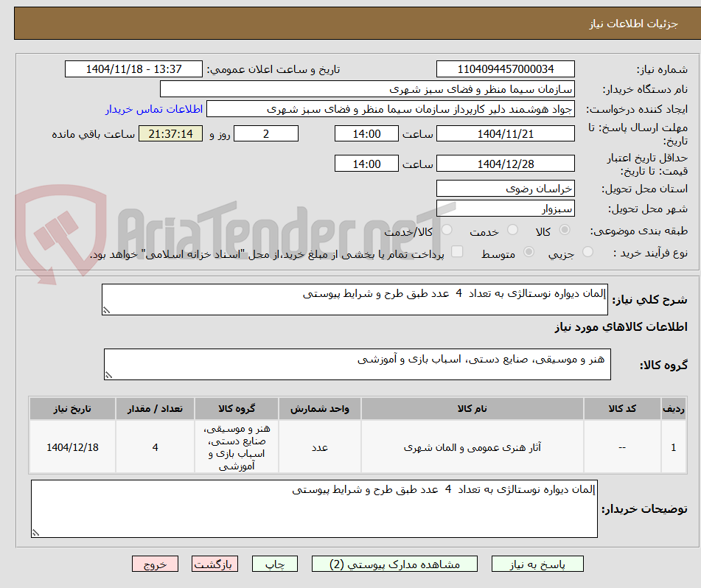Click the announcement date field 1404/11/18 - 13:37
The width and height of the screenshot is (701, 588).
[133, 69]
